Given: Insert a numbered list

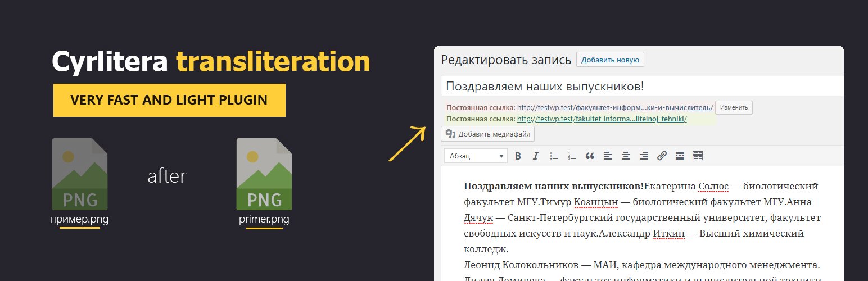Looking at the screenshot, I should (x=572, y=156).
